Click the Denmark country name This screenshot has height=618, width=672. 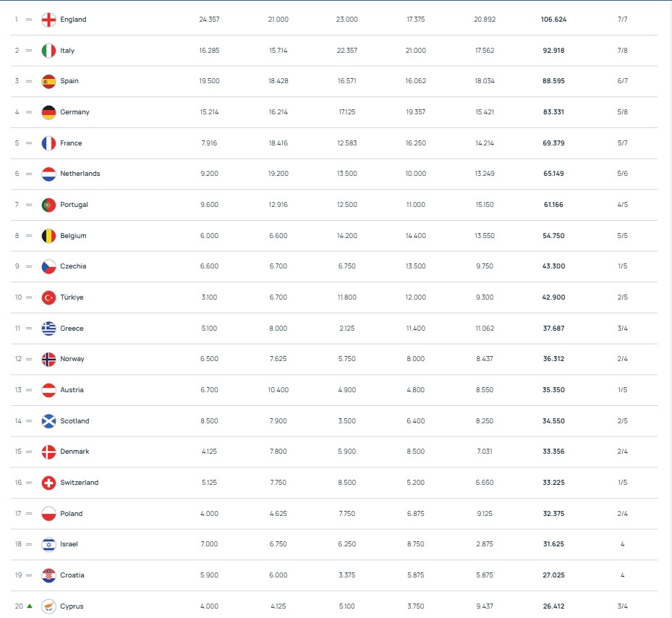75,452
